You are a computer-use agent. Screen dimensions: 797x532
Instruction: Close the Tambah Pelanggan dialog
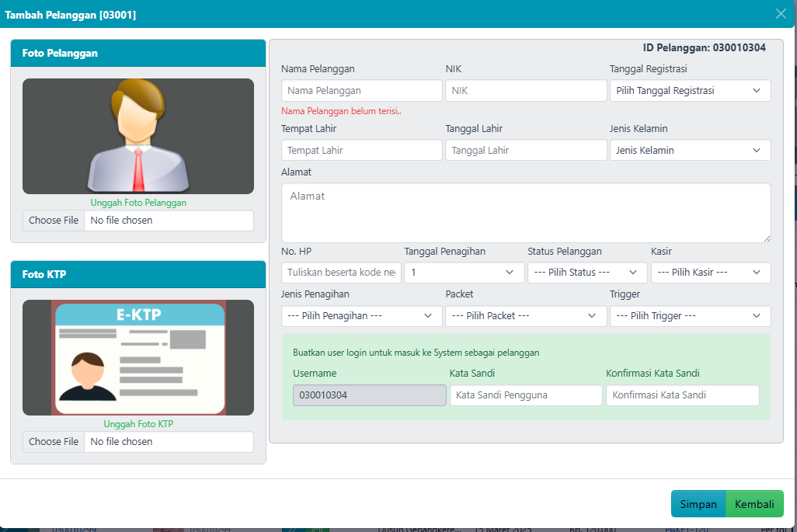click(781, 13)
